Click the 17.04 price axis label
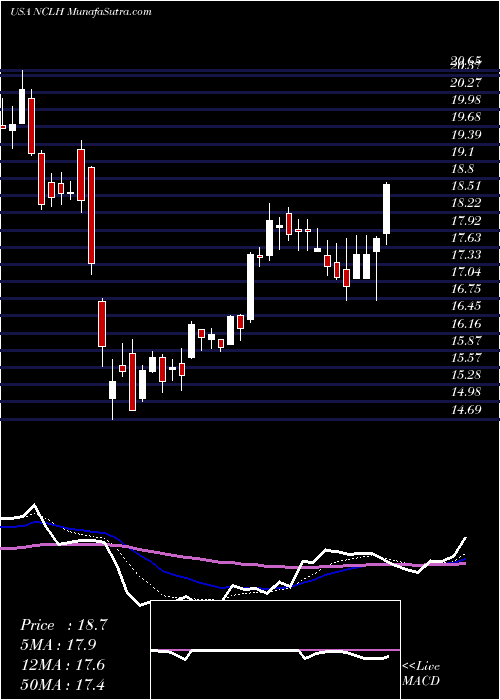 466,272
